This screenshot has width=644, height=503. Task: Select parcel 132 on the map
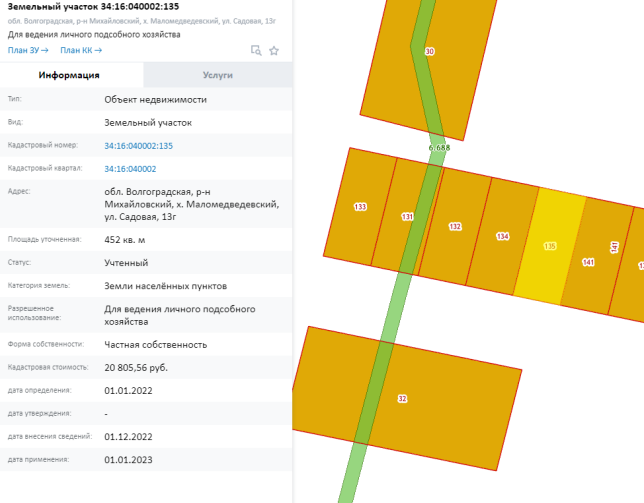click(455, 227)
